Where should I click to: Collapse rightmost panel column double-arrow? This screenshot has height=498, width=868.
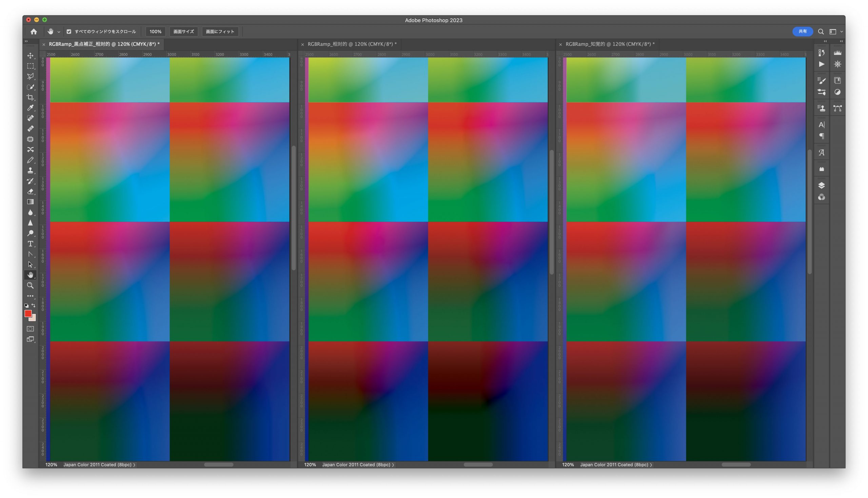coord(841,41)
